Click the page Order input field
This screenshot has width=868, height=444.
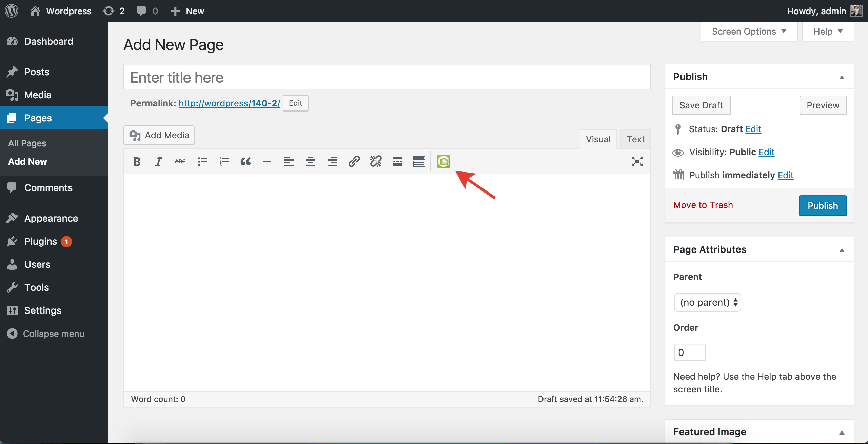689,352
